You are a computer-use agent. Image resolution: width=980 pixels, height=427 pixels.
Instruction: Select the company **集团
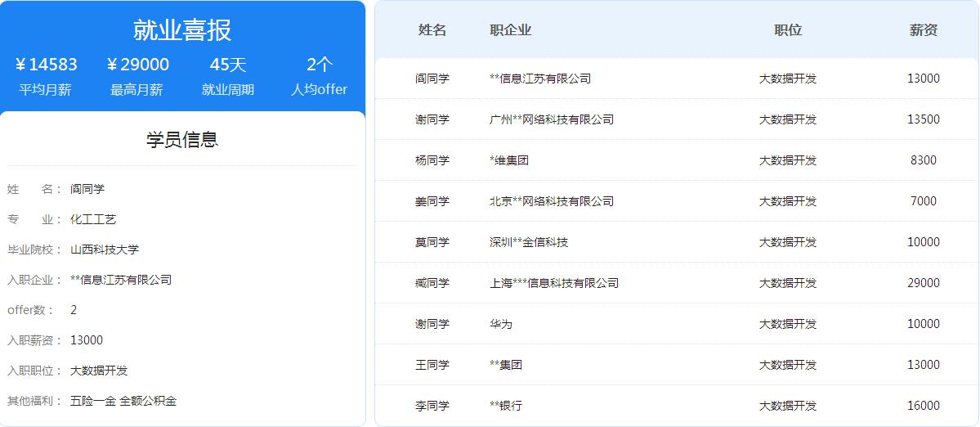pyautogui.click(x=506, y=365)
